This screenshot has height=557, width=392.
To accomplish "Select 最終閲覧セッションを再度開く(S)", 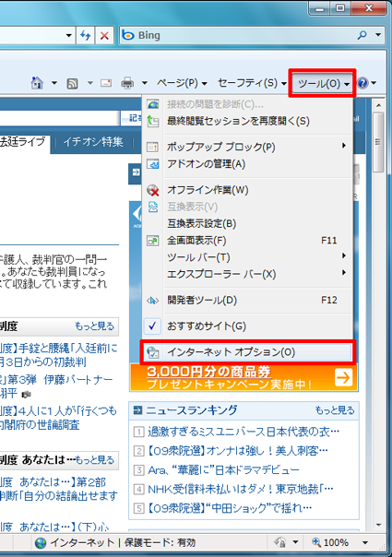I will click(247, 121).
